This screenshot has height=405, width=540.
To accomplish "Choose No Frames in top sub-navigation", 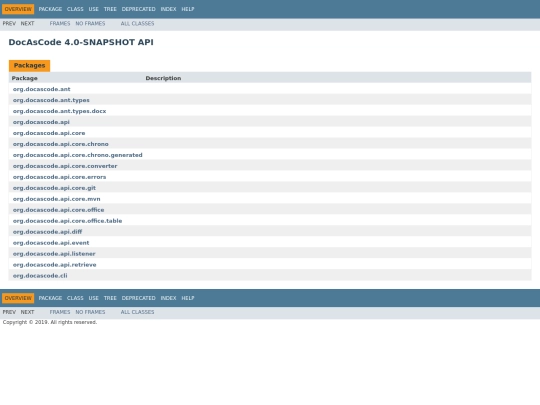I will coord(90,23).
